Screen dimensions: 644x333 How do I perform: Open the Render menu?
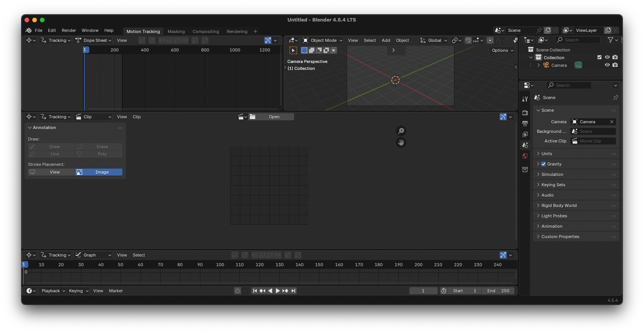click(69, 30)
